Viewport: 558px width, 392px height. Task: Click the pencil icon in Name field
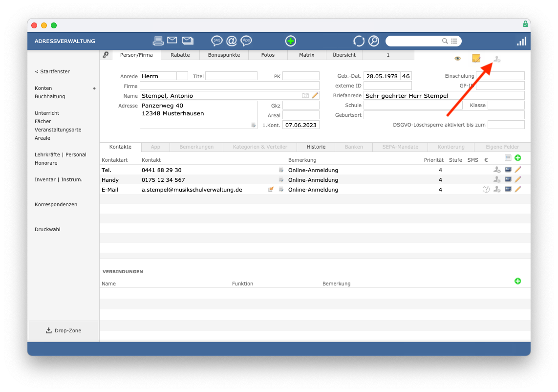pyautogui.click(x=315, y=95)
